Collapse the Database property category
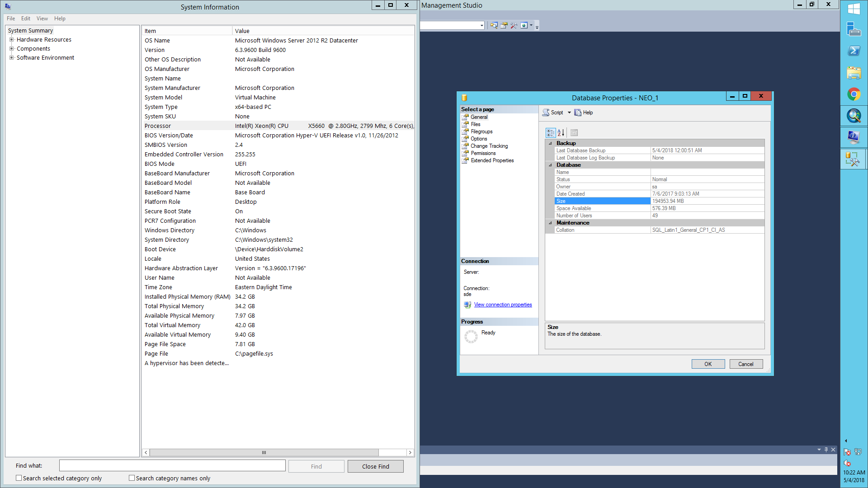 click(x=550, y=165)
